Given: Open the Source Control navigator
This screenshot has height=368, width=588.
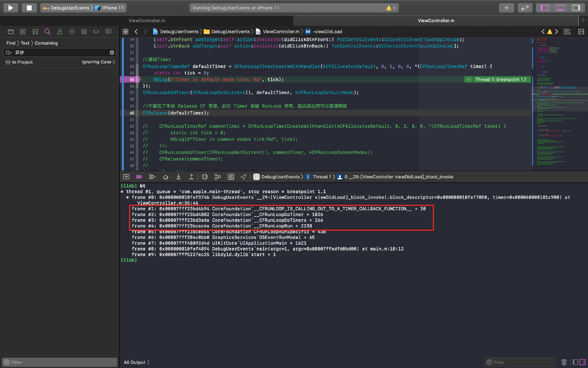Looking at the screenshot, I should click(23, 32).
